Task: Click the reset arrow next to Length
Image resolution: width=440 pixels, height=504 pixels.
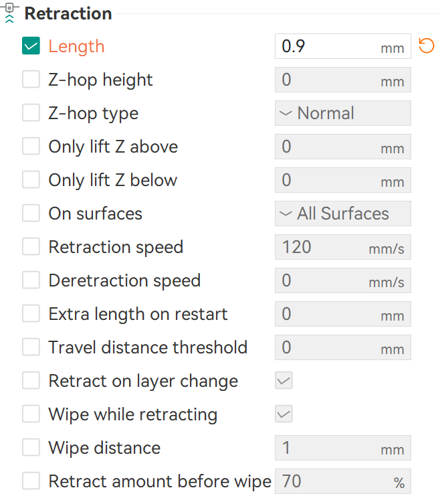Action: (x=426, y=46)
